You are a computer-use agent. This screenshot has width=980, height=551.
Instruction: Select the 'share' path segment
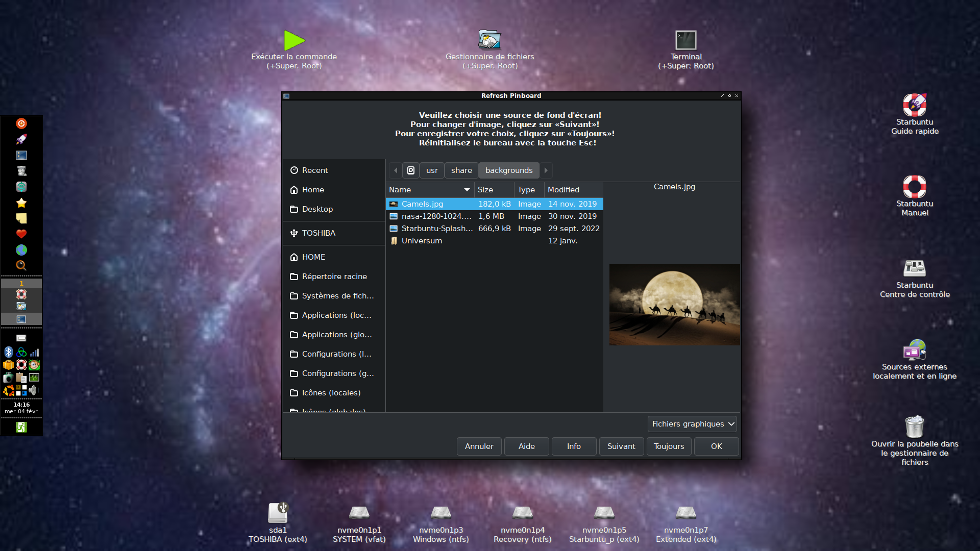tap(461, 170)
